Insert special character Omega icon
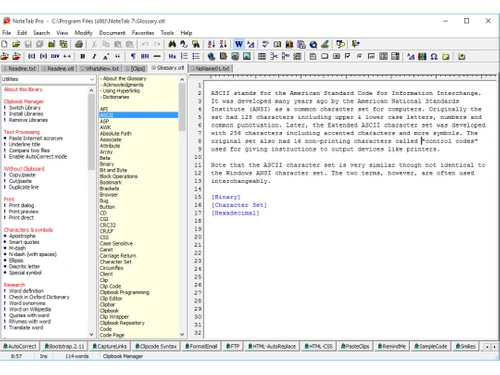This screenshot has width=500, height=375. tap(434, 56)
